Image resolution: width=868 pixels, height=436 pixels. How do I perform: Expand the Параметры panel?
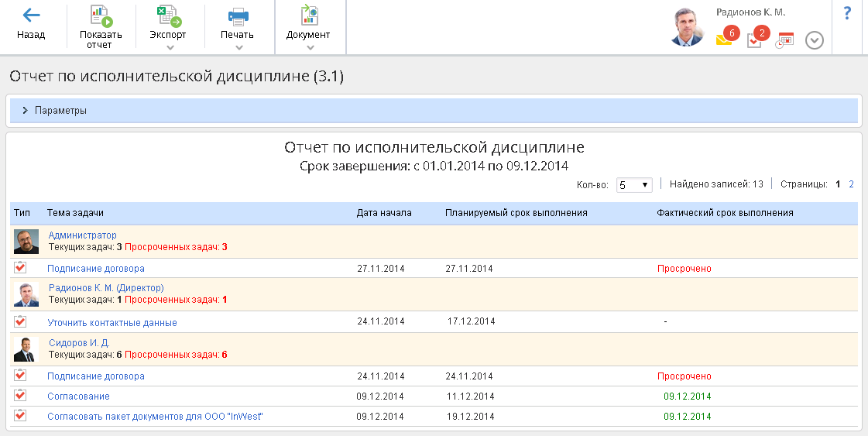point(26,111)
